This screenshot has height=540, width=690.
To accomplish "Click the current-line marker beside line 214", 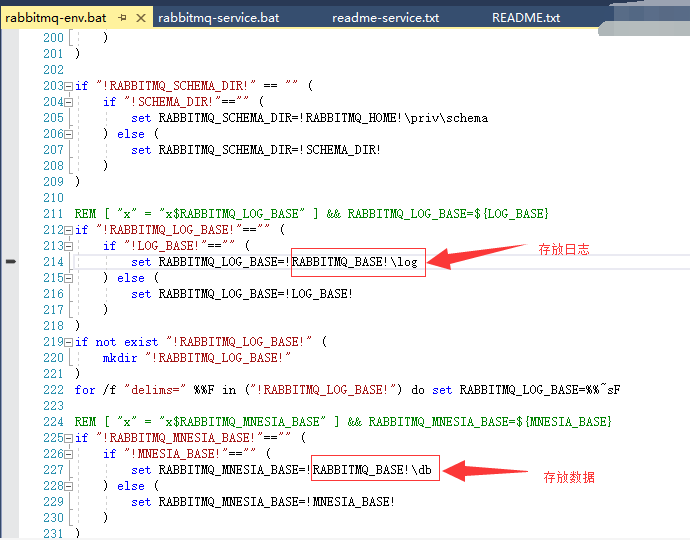I will point(11,262).
